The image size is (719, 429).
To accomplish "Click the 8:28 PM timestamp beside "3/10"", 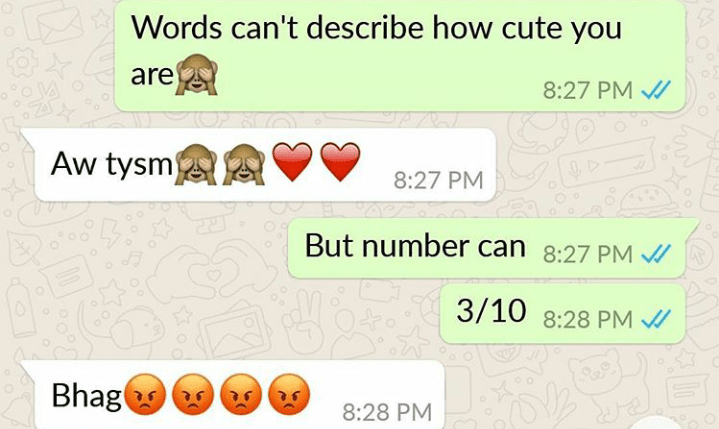I will click(x=588, y=319).
